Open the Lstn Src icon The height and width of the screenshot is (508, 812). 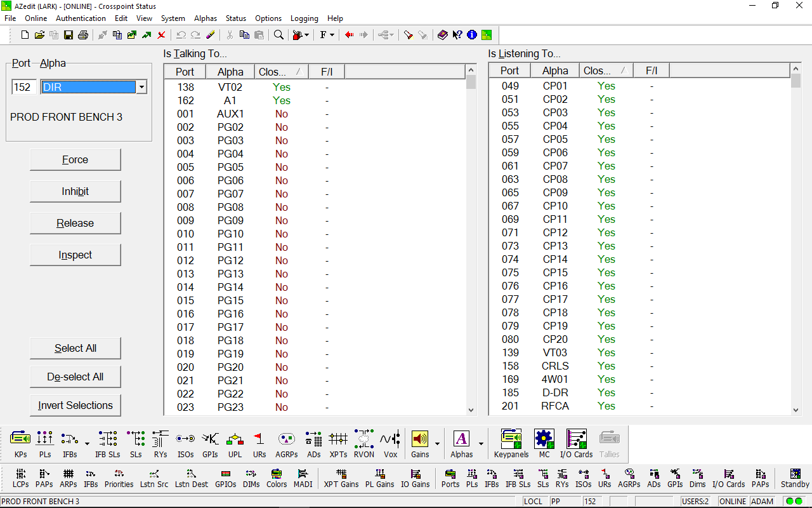click(154, 478)
